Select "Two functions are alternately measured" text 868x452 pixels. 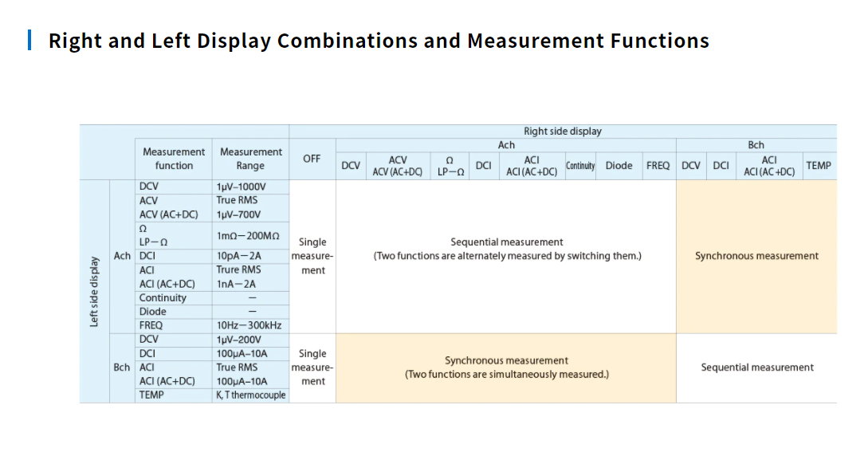click(x=507, y=256)
